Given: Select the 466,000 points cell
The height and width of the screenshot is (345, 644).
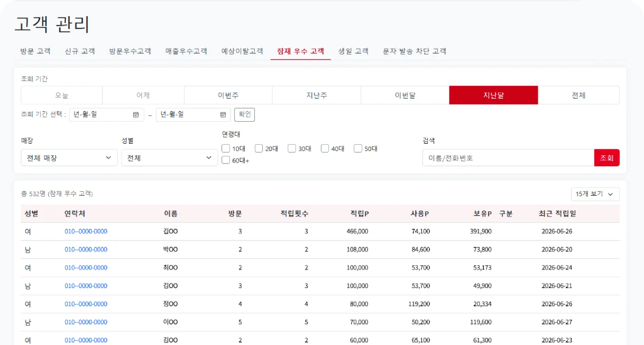Looking at the screenshot, I should (x=357, y=231).
